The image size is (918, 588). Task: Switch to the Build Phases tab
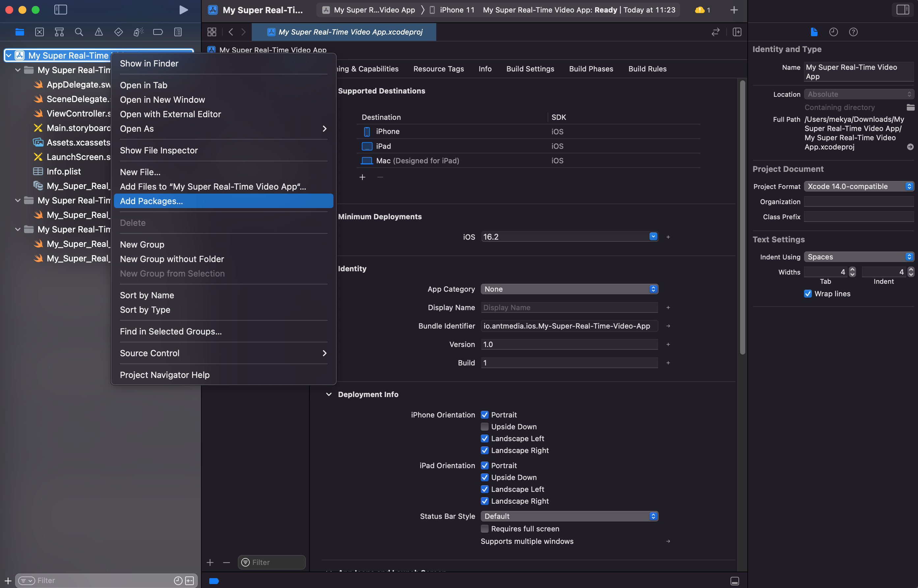coord(591,69)
